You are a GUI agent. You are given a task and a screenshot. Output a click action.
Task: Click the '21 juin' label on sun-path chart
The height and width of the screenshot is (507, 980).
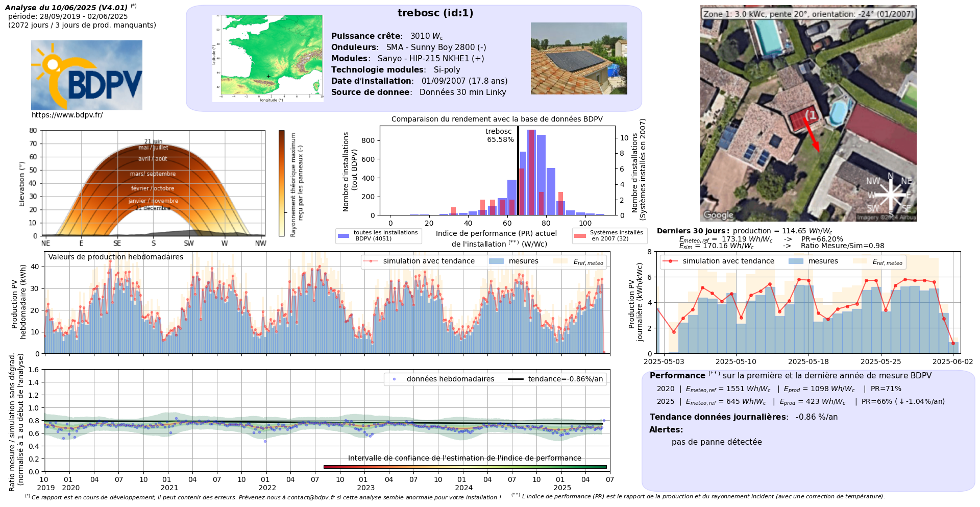coord(153,141)
